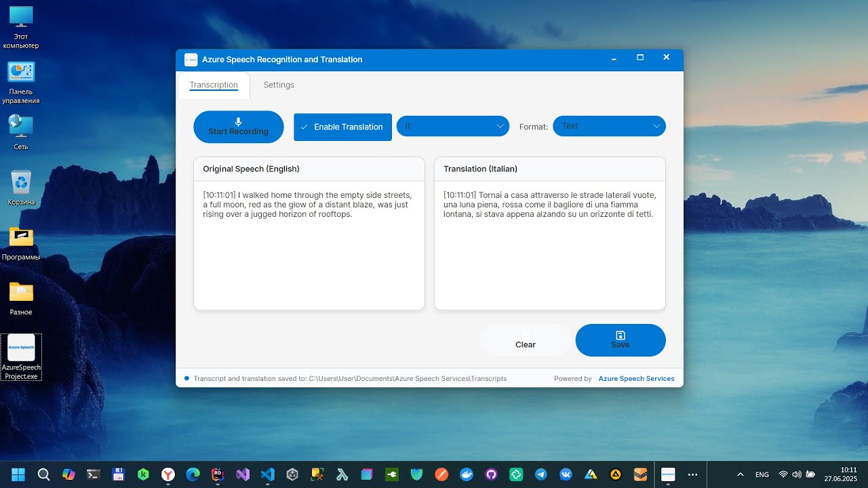Minimize the Azure Speech Recognition window
The image size is (868, 488).
tap(614, 59)
